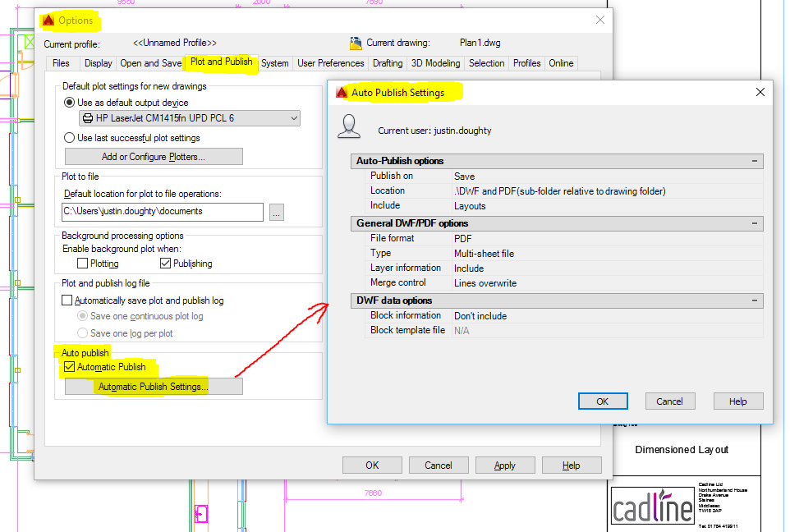Click the Automatic Publish Settings button
Image resolution: width=790 pixels, height=532 pixels.
click(x=154, y=387)
